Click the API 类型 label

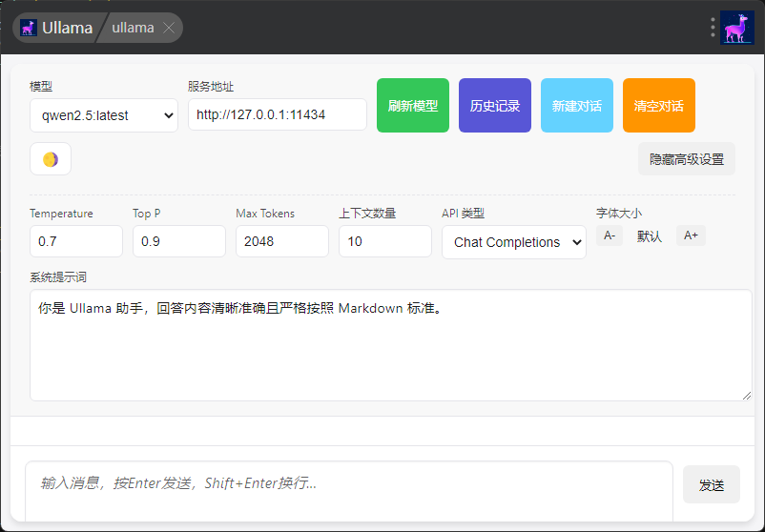tap(463, 214)
